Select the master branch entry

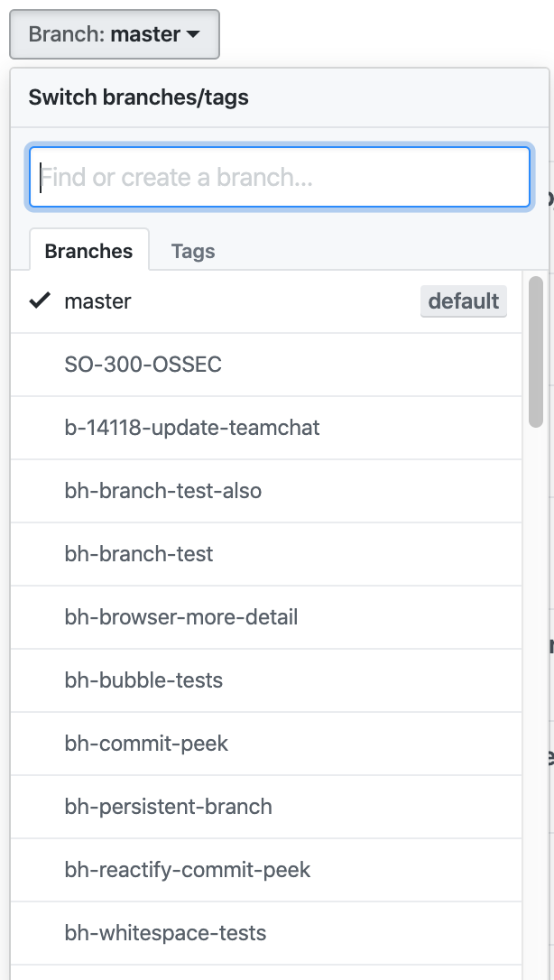pyautogui.click(x=97, y=301)
